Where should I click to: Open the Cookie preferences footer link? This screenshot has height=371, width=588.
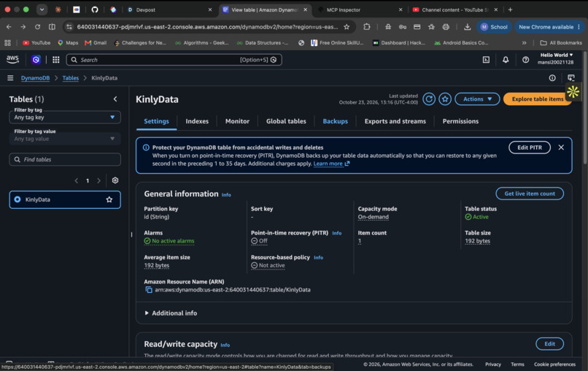(554, 364)
